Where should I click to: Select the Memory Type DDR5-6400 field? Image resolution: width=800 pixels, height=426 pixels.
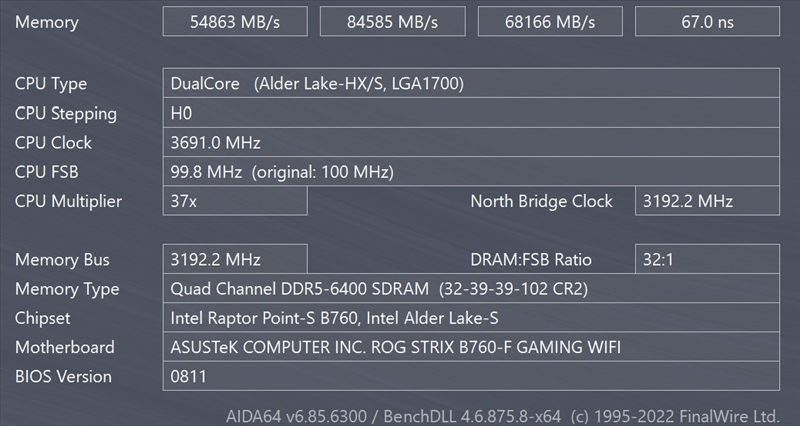tap(470, 289)
